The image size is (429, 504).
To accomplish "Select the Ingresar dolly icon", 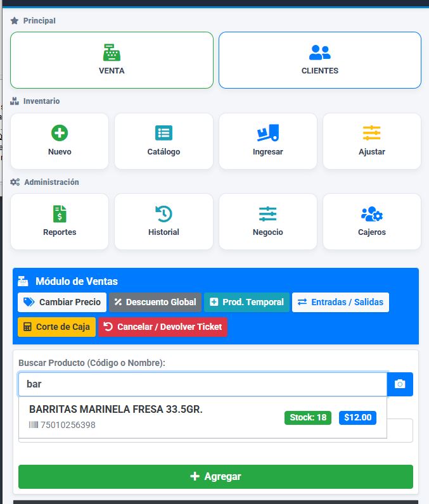I will (x=267, y=133).
